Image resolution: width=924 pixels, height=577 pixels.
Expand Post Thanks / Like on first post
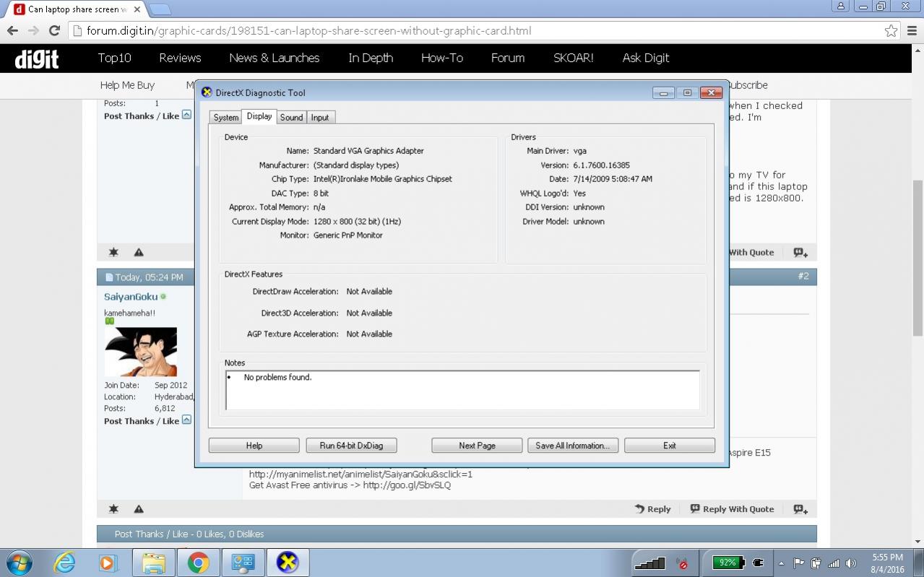(x=186, y=115)
